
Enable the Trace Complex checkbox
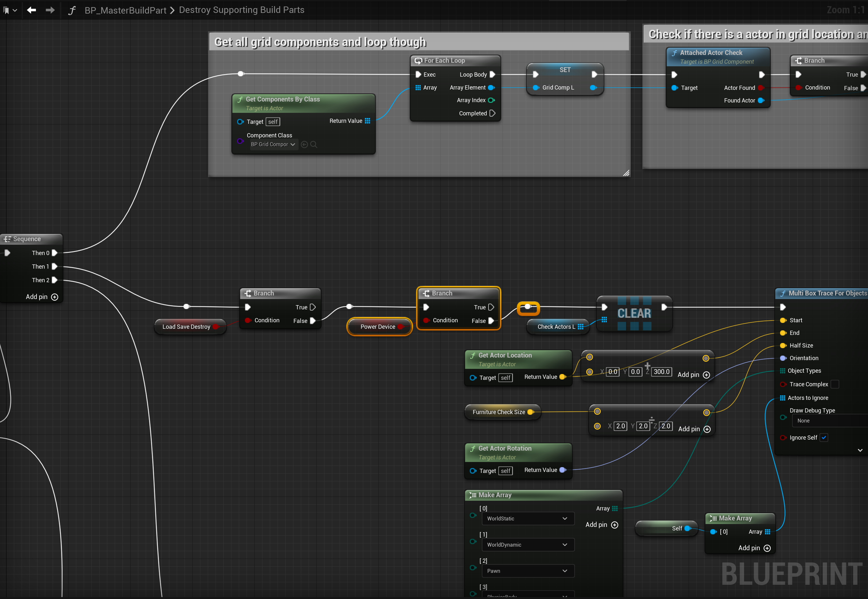tap(835, 384)
